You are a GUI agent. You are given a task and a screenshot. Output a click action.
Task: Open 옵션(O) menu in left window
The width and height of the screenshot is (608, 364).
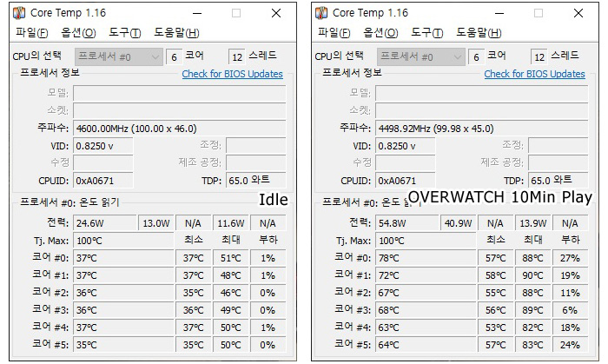[x=78, y=32]
